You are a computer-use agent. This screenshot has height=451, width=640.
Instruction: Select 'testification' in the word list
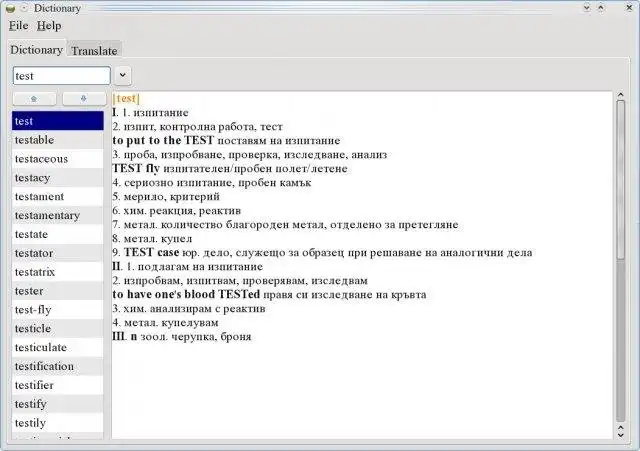point(58,366)
